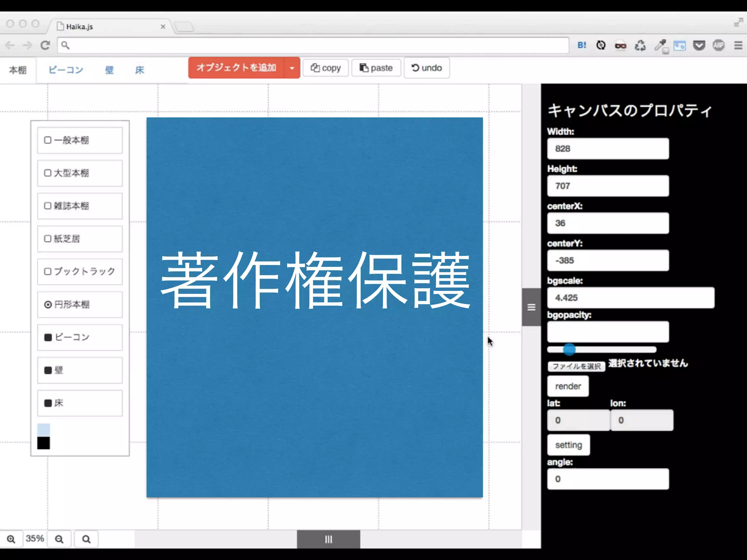
Task: Click the browser address bar
Action: tap(313, 45)
